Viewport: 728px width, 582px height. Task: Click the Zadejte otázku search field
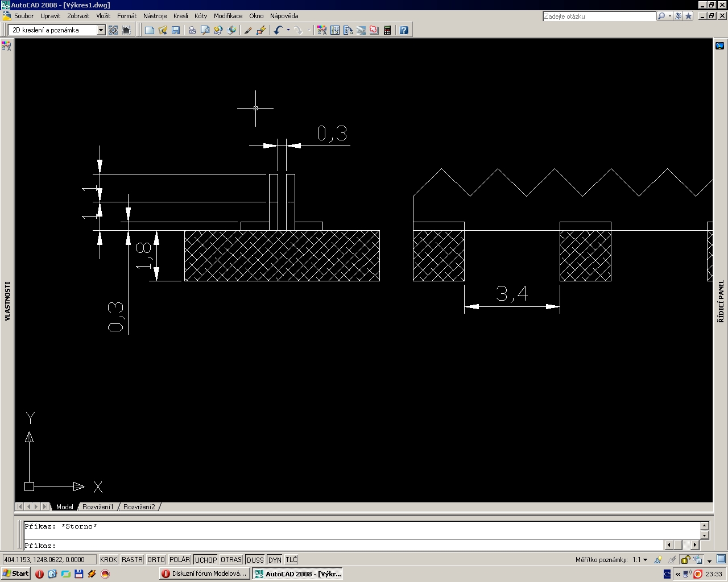click(x=599, y=16)
